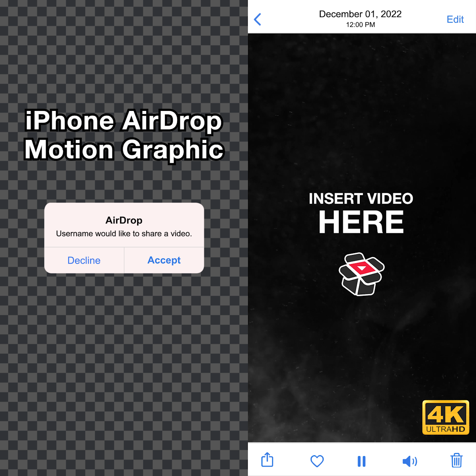476x476 pixels.
Task: Favorite the video with the heart icon
Action: click(x=317, y=461)
